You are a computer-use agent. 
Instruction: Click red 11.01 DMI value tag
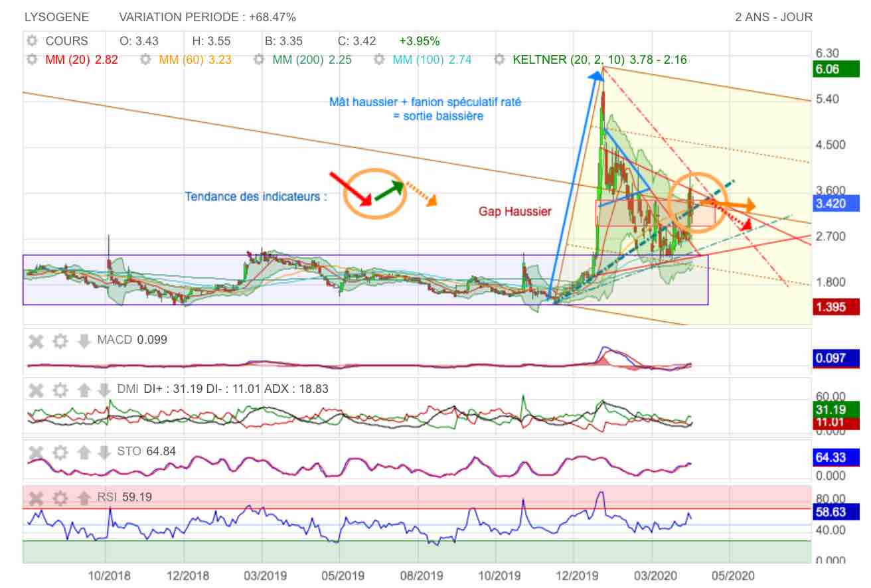coord(836,422)
